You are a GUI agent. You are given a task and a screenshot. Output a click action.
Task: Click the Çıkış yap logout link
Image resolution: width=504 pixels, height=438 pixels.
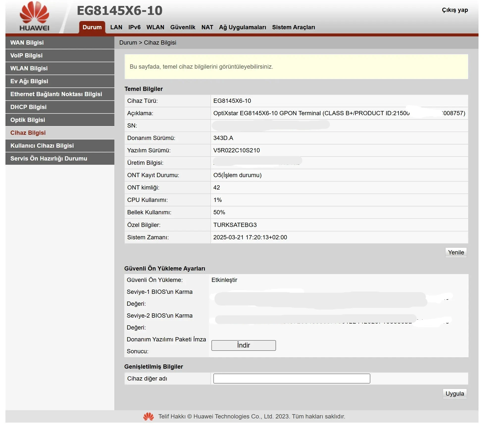(x=455, y=10)
